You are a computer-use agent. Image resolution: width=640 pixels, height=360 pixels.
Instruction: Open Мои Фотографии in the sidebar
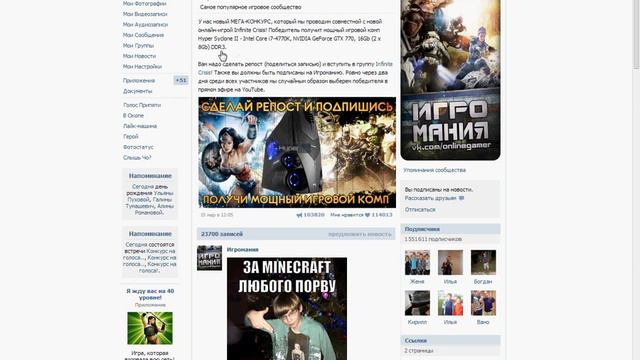(x=144, y=4)
